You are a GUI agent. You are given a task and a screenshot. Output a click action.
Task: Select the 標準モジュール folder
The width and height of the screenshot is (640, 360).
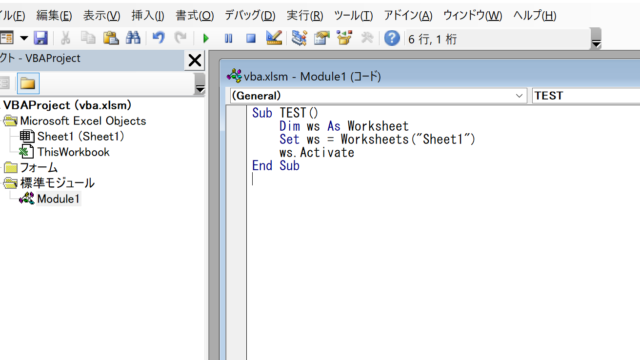[x=58, y=183]
